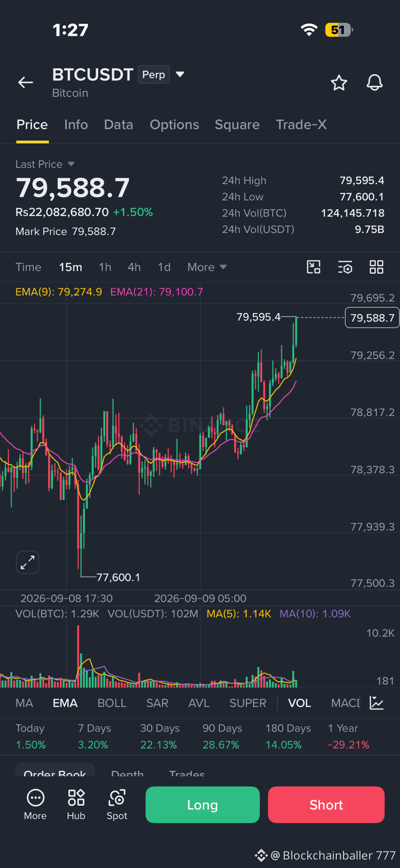This screenshot has height=868, width=400.
Task: Switch to the Info tab
Action: [x=76, y=125]
